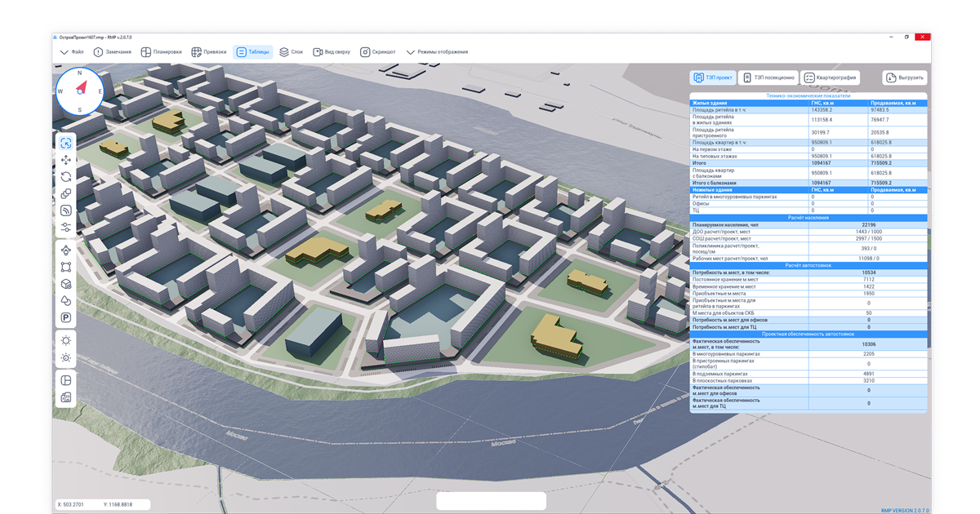Select the focus/frame selection tool
Screen dimensions: 980x514
point(66,143)
